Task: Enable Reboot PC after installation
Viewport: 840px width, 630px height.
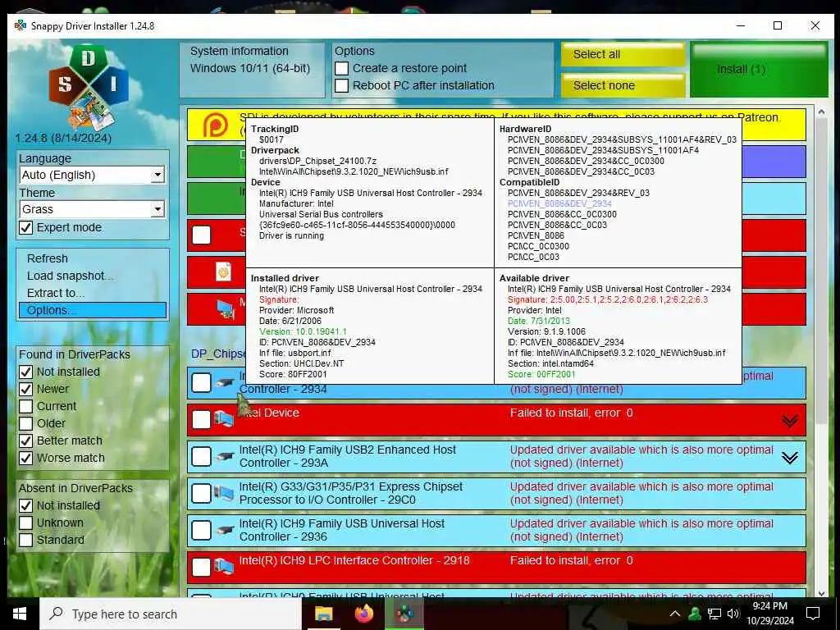Action: pos(342,85)
